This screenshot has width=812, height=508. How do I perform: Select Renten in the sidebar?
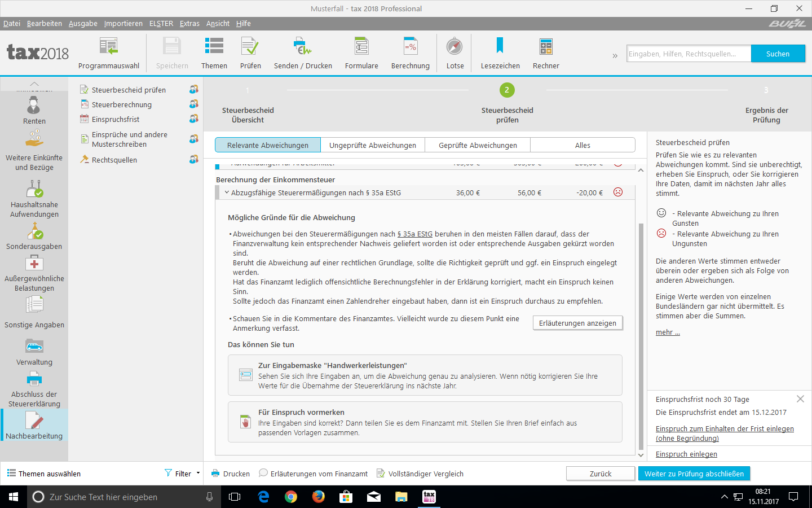[34, 111]
